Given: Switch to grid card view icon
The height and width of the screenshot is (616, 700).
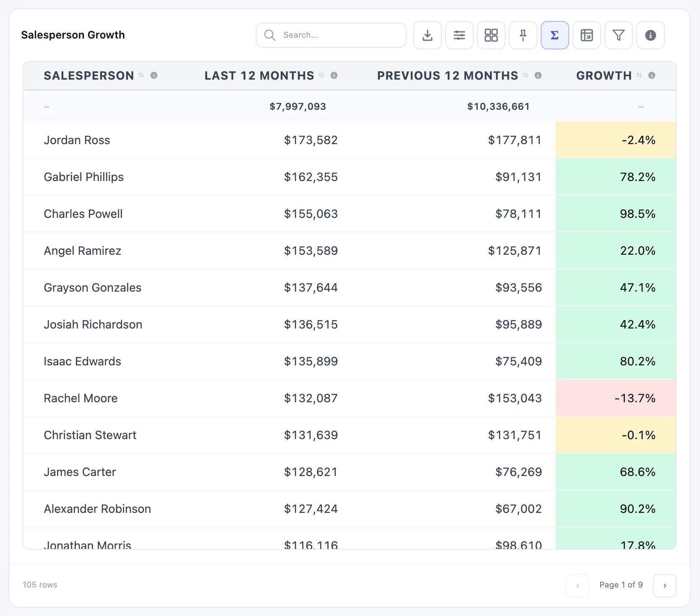Looking at the screenshot, I should click(491, 35).
